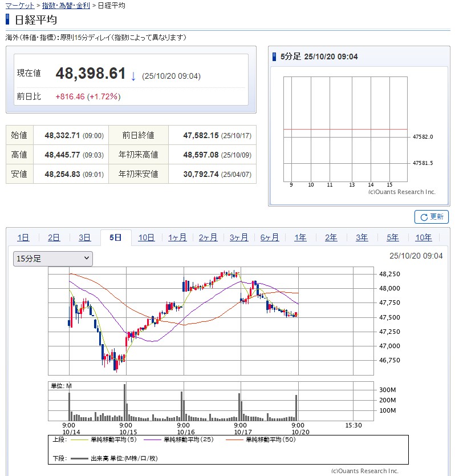Click the current value 48,398.61
This screenshot has height=476, width=455.
pyautogui.click(x=91, y=74)
